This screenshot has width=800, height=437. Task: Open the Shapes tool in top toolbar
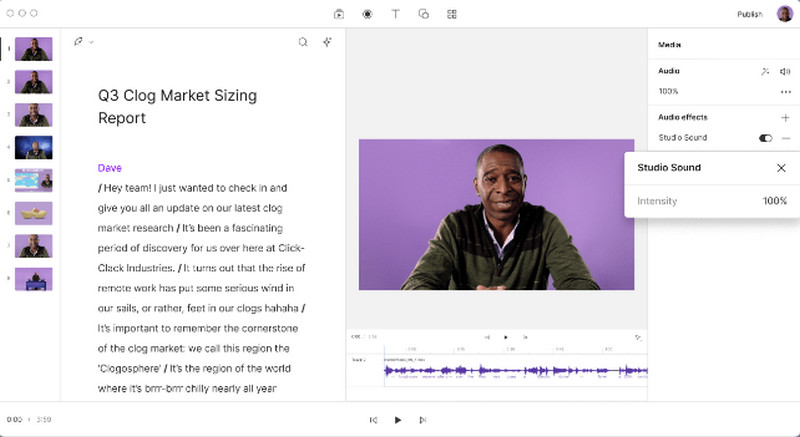tap(423, 14)
